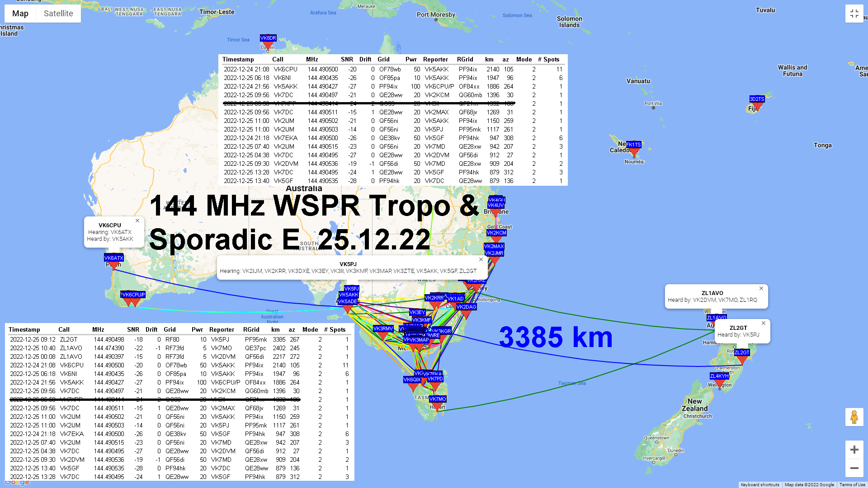The height and width of the screenshot is (488, 868).
Task: Switch to the Satellite view tab
Action: [x=58, y=14]
